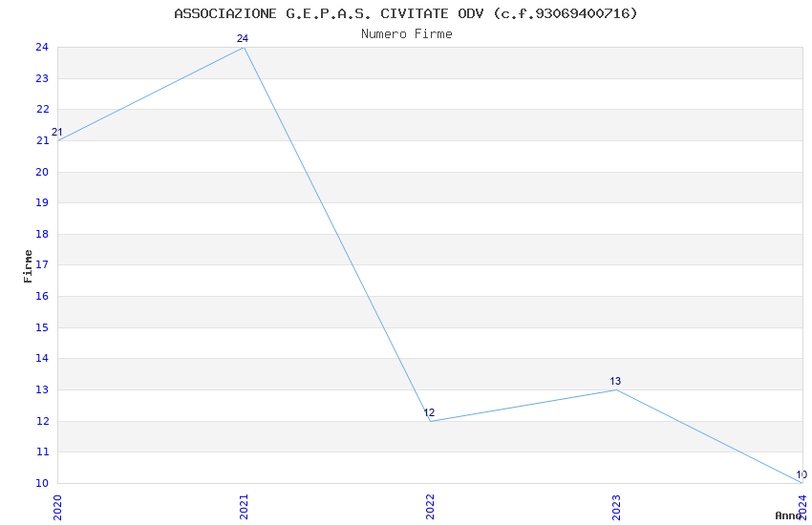
Task: Click the y-axis tick value 11
Action: (x=42, y=452)
